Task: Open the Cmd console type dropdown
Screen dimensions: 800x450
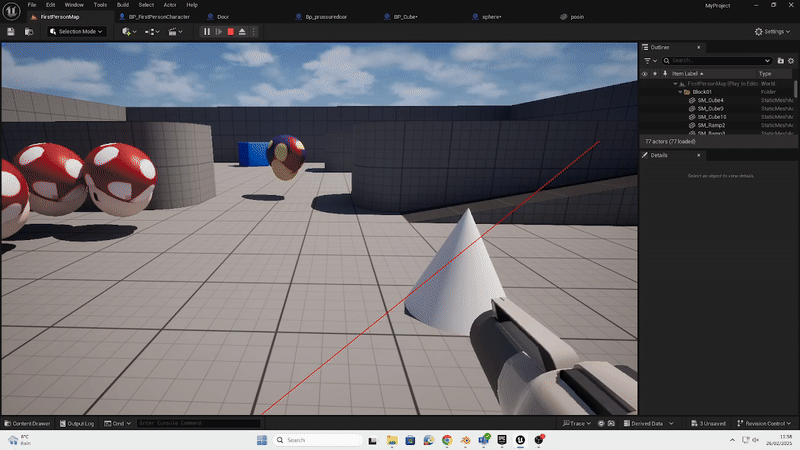Action: (x=118, y=423)
